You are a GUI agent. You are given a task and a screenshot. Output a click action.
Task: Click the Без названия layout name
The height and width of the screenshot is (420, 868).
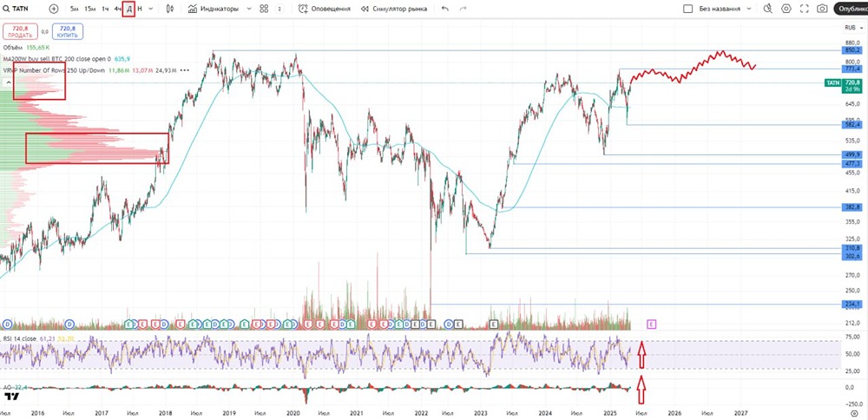click(720, 9)
